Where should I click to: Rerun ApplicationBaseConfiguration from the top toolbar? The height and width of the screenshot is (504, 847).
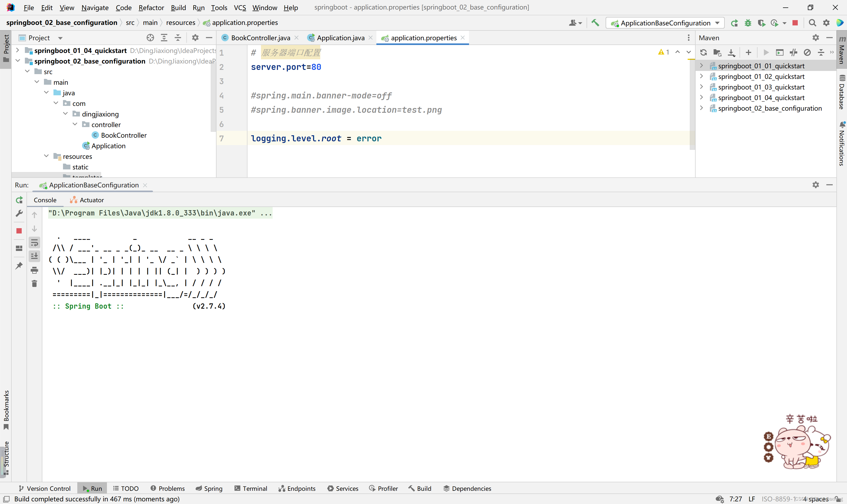[x=734, y=23]
